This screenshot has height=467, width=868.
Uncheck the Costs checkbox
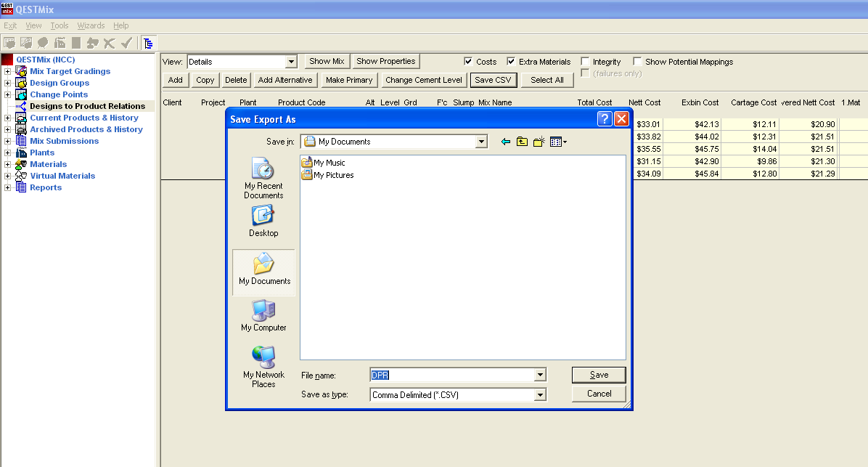[469, 62]
